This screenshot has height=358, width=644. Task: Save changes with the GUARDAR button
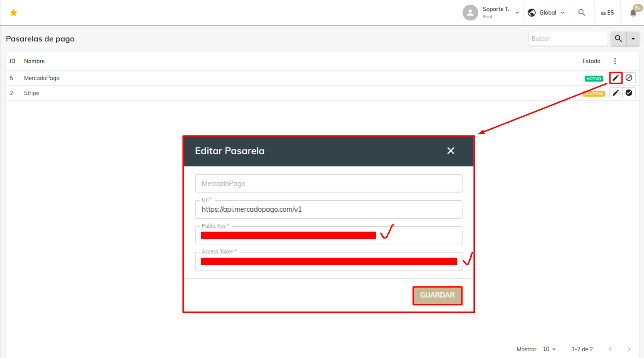pos(437,295)
